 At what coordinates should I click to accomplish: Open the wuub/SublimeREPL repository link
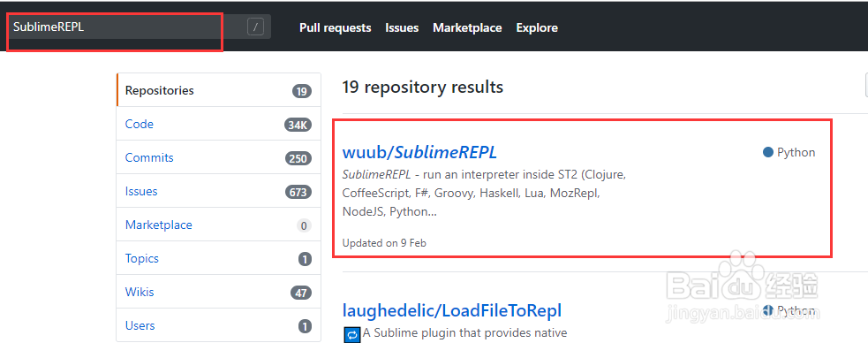click(419, 152)
